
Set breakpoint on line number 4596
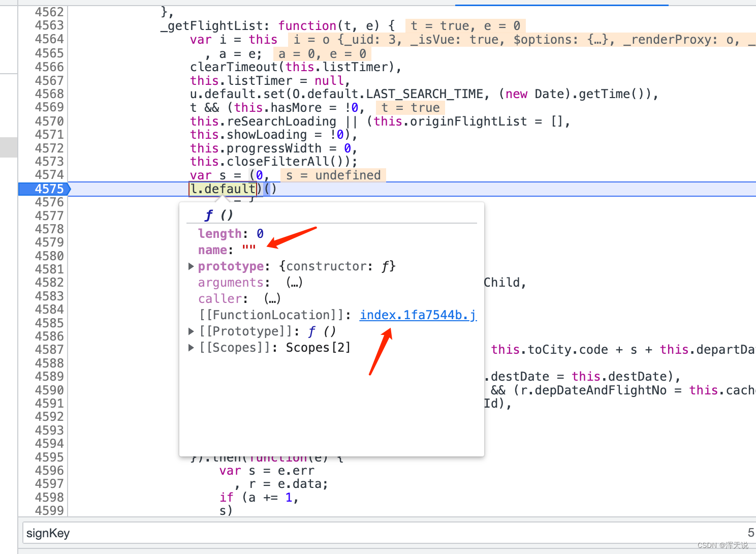point(49,471)
